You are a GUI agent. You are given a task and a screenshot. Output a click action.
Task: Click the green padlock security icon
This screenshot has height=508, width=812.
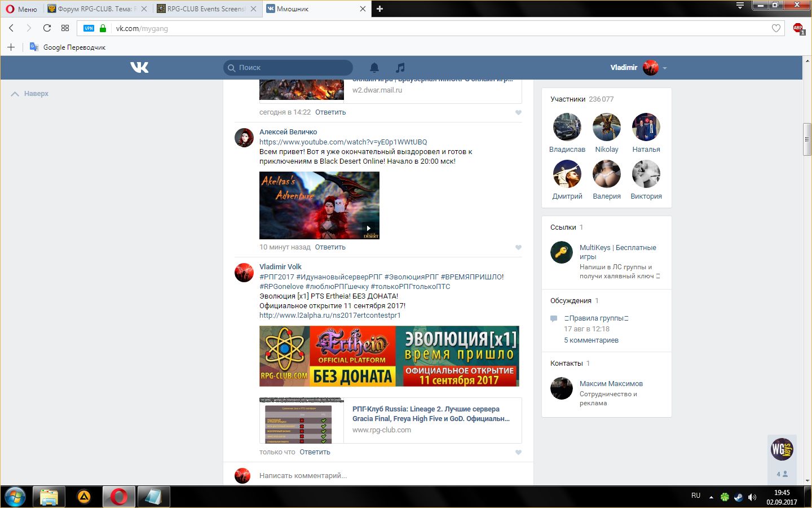coord(103,28)
